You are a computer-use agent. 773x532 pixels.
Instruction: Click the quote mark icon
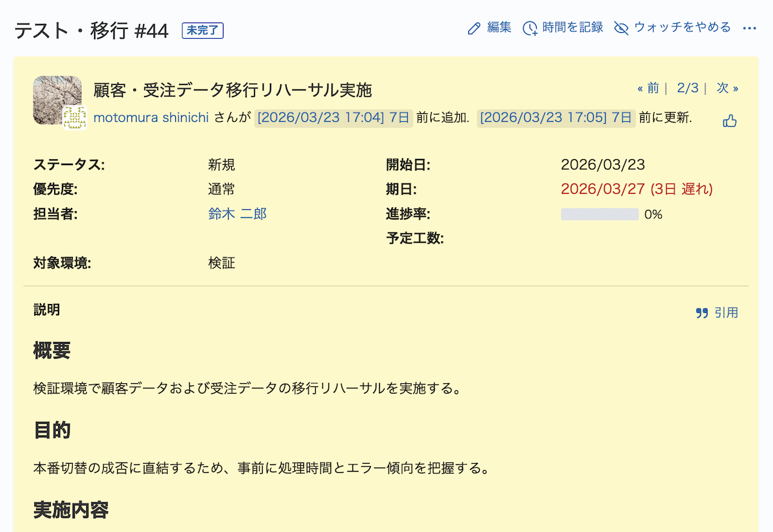click(702, 313)
